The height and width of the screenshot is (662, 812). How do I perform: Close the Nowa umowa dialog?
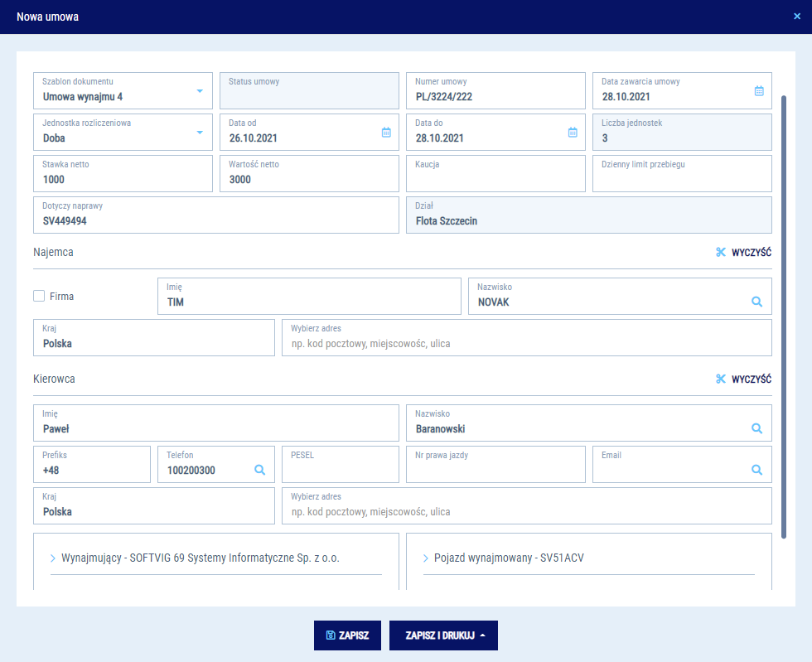[x=797, y=16]
